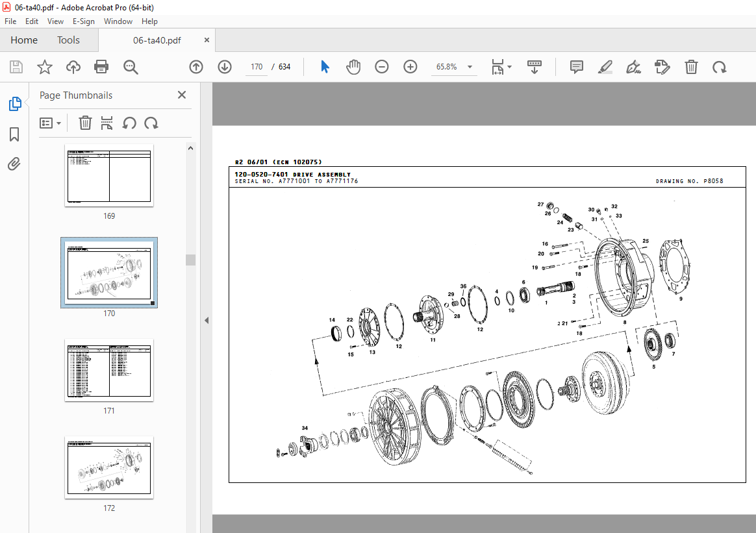Zoom out with the minus icon
Viewport: 756px width, 533px height.
tap(382, 67)
